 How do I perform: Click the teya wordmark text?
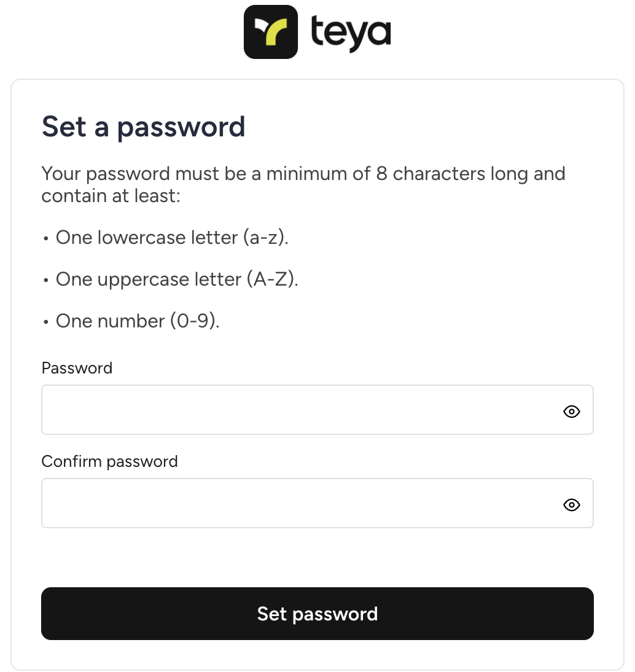tap(351, 33)
